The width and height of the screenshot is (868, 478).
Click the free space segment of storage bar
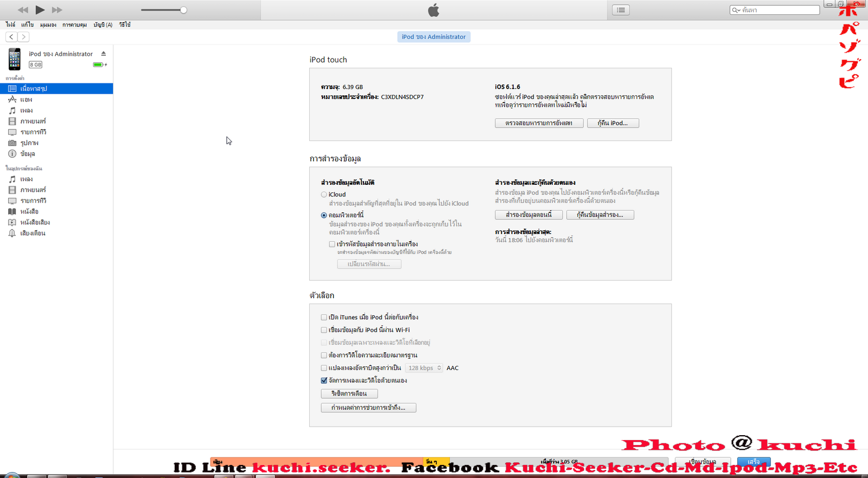coord(559,462)
